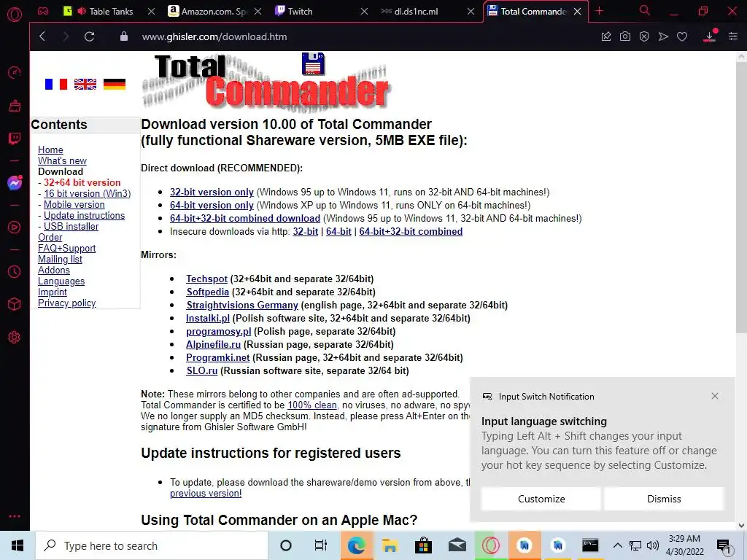This screenshot has height=560, width=747.
Task: Open the What's new link
Action: pos(63,160)
